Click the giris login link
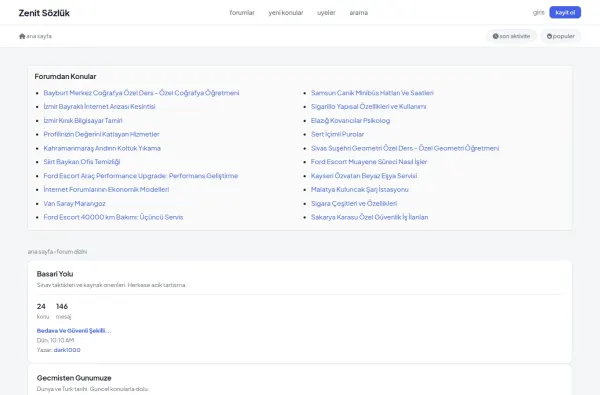Image resolution: width=600 pixels, height=395 pixels. coord(538,13)
